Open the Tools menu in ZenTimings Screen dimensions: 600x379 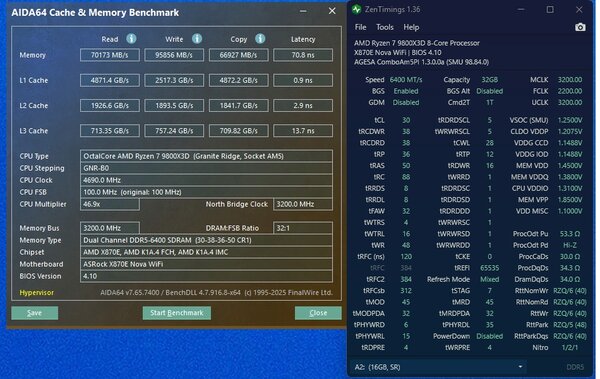pos(385,27)
